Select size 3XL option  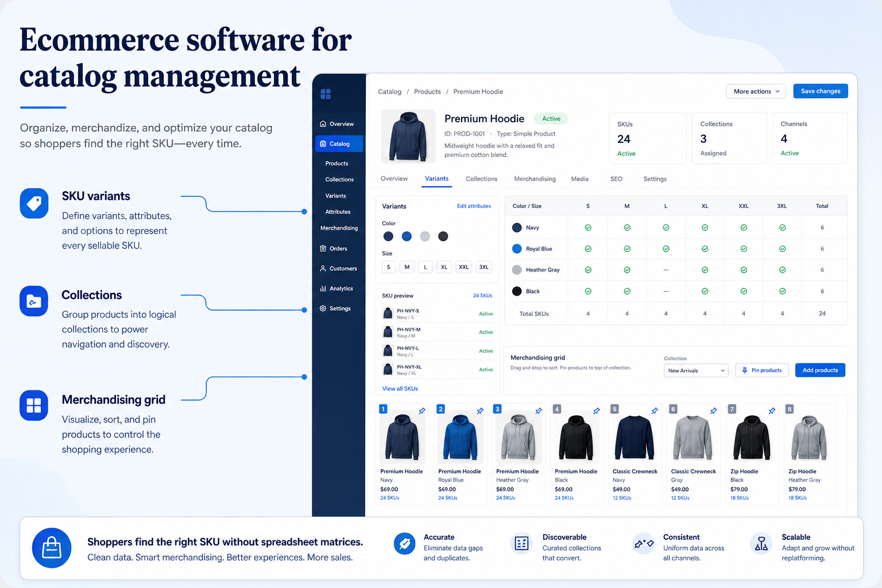[x=484, y=267]
